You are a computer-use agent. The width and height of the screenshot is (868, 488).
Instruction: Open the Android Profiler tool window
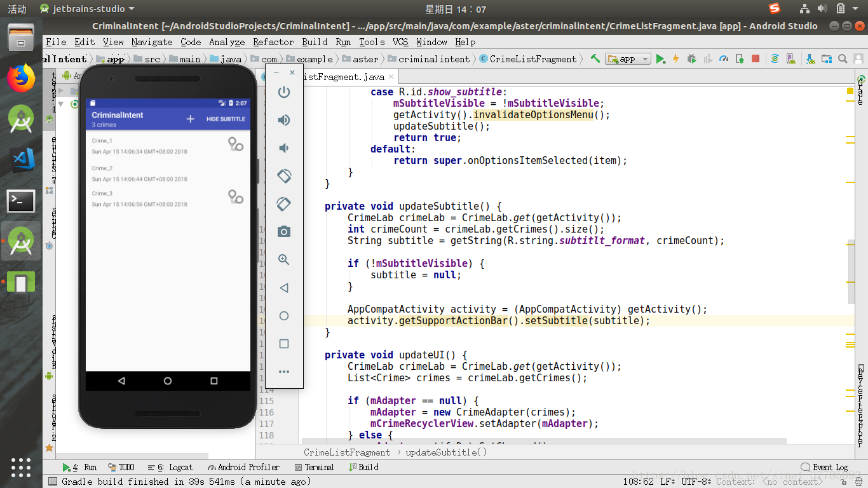pyautogui.click(x=243, y=467)
